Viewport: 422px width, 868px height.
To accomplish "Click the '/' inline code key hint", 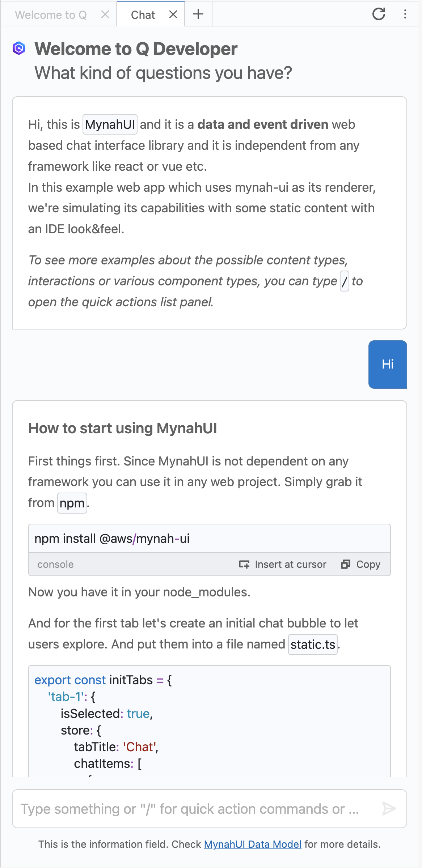I will coord(345,281).
